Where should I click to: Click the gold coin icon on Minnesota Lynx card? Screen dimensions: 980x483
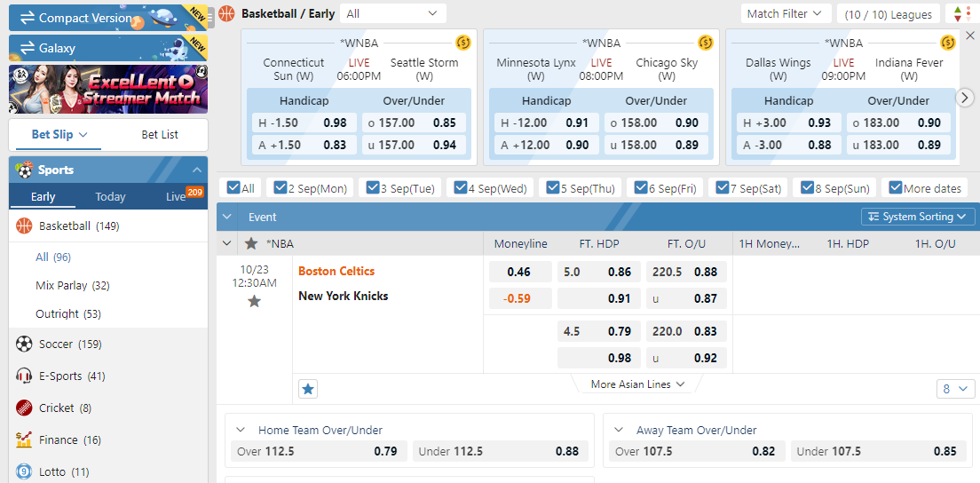point(706,43)
